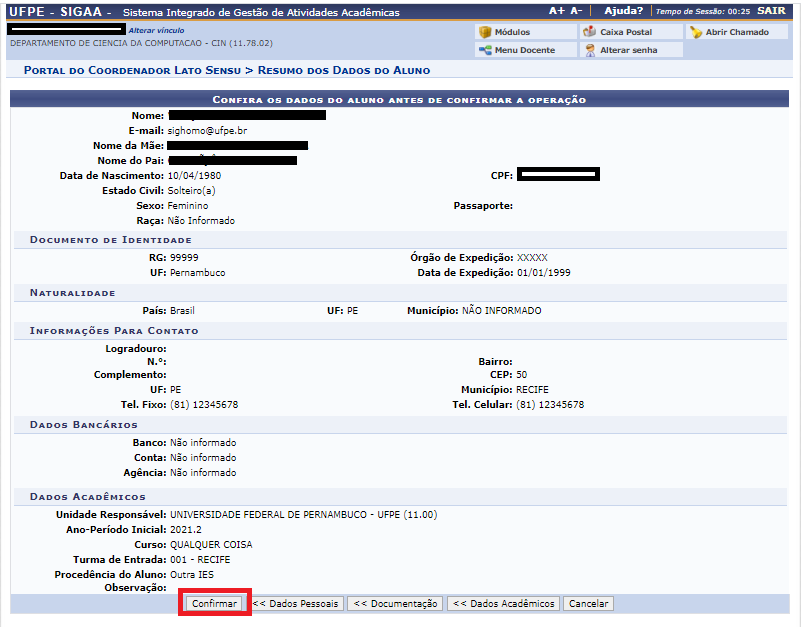Open the Ajuda? help menu
Screen dimensions: 801x627
tap(623, 11)
